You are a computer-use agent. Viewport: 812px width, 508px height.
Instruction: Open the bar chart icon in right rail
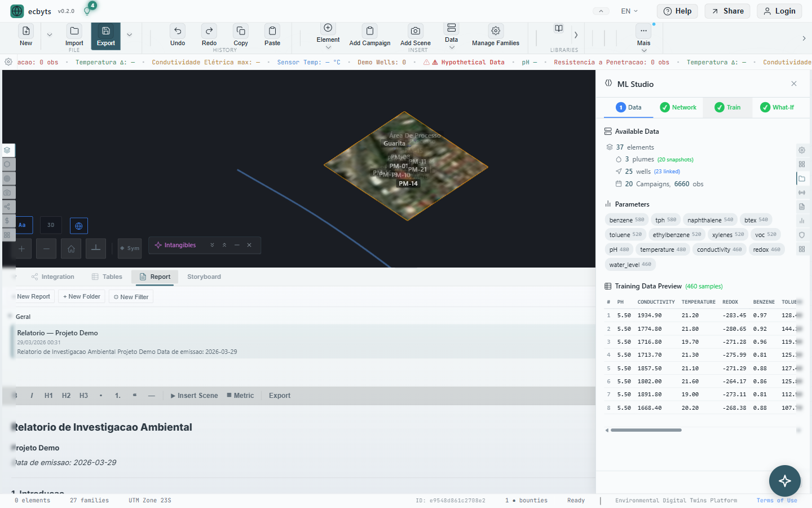pyautogui.click(x=802, y=221)
